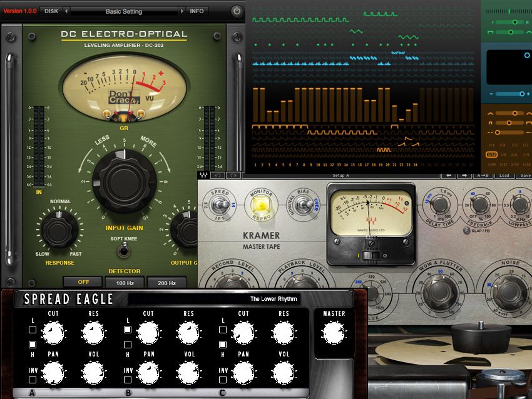Select the 200 Hz detector button

166,283
